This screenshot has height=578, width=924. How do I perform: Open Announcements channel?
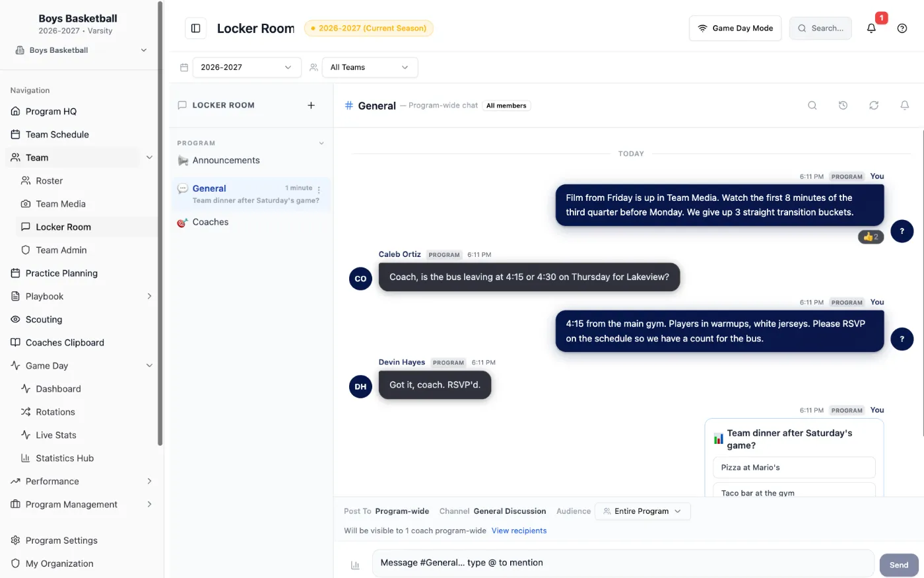tap(251, 161)
